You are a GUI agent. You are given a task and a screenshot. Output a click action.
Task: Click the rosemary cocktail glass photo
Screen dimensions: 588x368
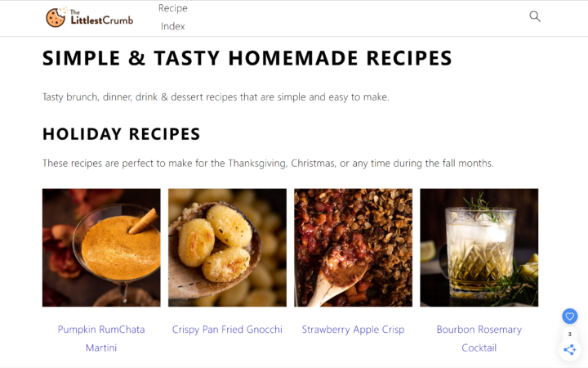pyautogui.click(x=479, y=248)
